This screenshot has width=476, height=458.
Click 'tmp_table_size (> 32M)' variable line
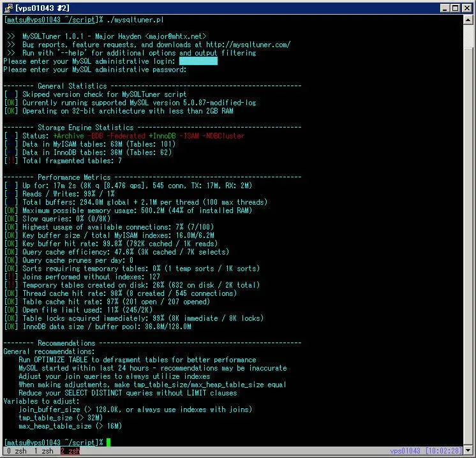coord(61,418)
